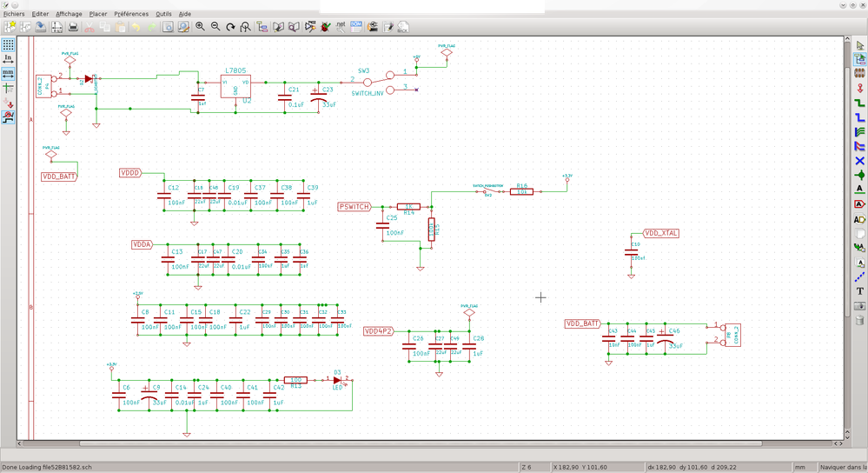This screenshot has height=473, width=868.
Task: Select the Place text T tool
Action: tap(859, 291)
